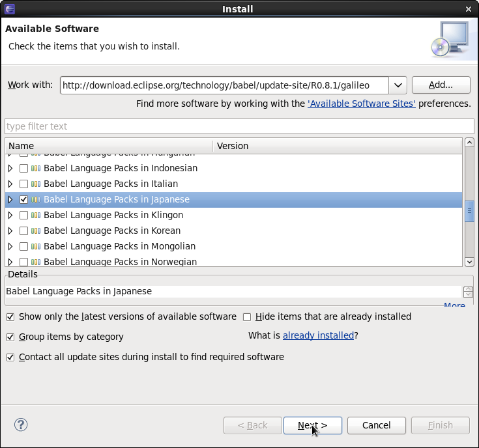Click the software list scroll up arrow
479x448 pixels.
coord(469,142)
